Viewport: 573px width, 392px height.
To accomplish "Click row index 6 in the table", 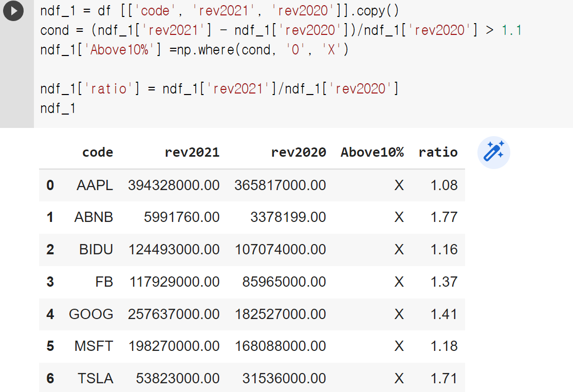I will tap(50, 379).
